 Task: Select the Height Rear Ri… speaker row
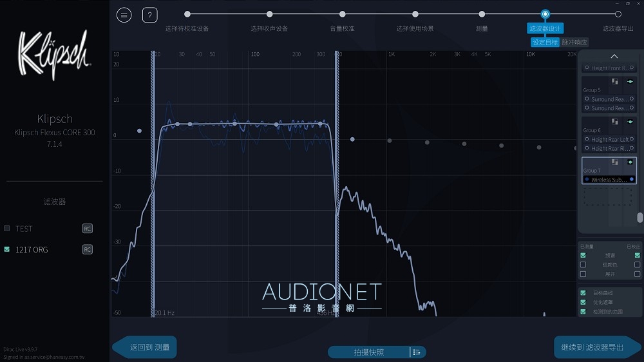click(x=609, y=148)
